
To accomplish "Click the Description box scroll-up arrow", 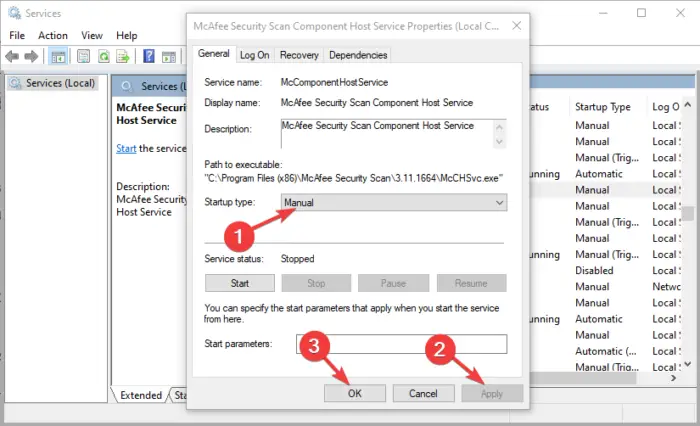I will click(499, 128).
